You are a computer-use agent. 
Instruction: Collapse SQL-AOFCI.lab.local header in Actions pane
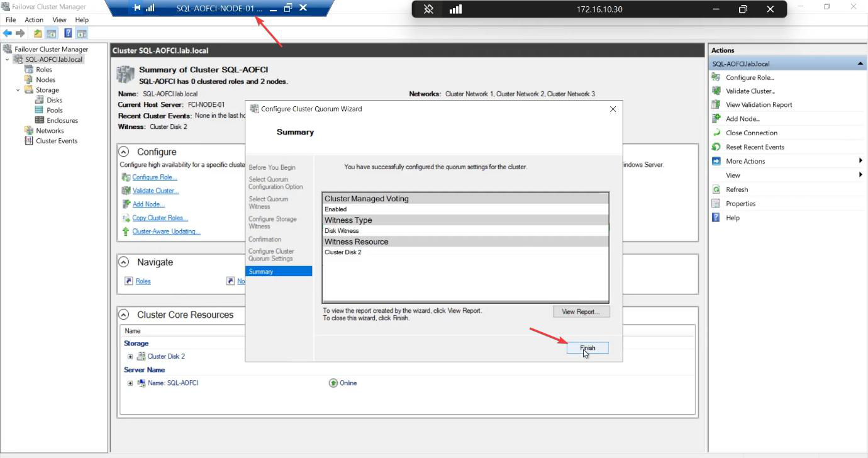tap(860, 64)
